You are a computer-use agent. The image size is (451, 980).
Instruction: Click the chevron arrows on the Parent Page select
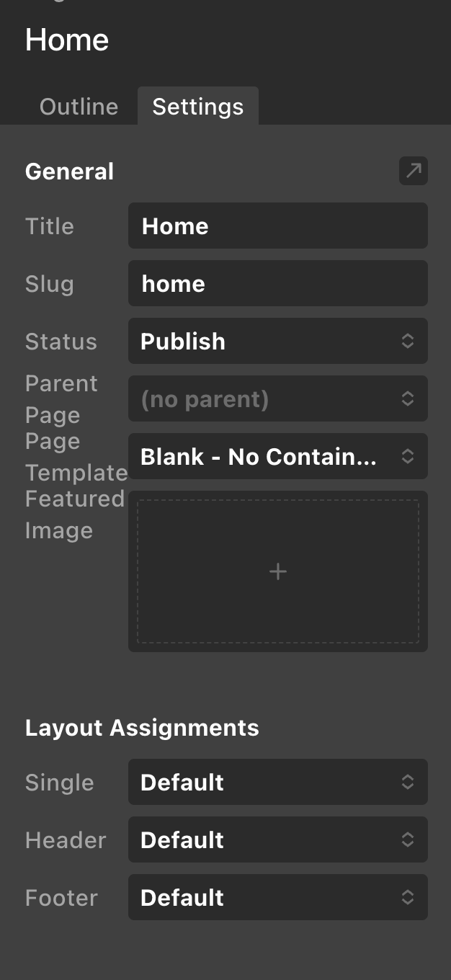click(408, 398)
